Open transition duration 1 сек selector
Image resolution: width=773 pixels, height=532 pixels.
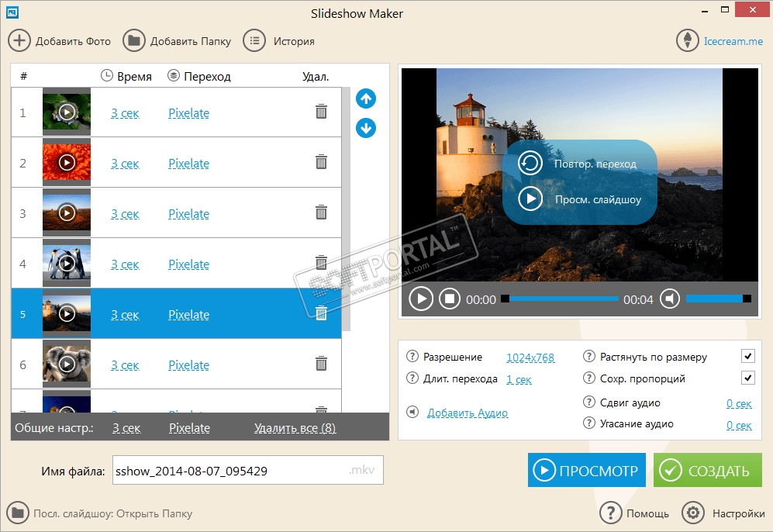pos(519,380)
